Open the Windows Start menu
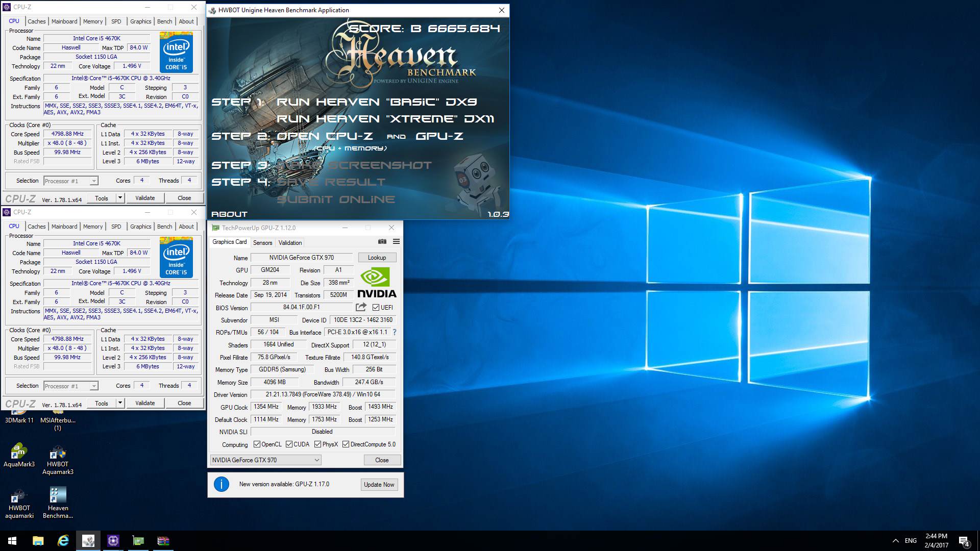The image size is (980, 551). (12, 541)
